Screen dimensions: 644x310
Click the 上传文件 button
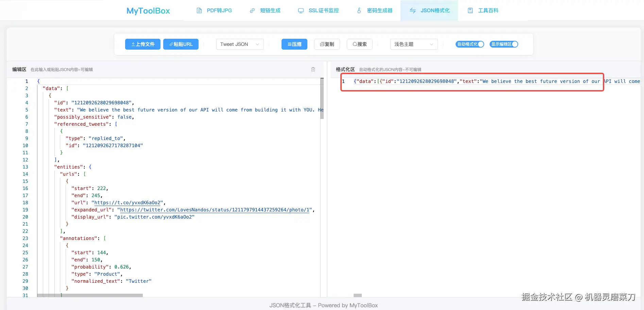(143, 44)
